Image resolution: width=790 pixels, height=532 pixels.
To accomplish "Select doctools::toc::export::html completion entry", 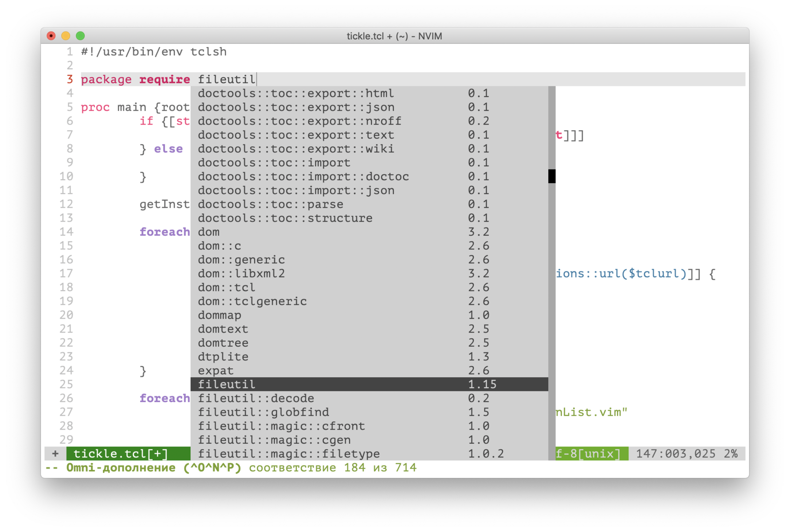I will 369,94.
